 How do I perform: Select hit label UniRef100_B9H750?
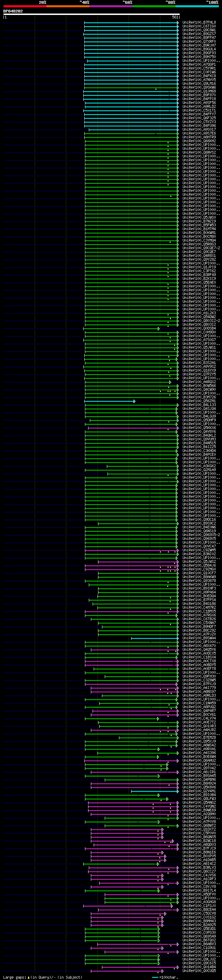(x=199, y=57)
